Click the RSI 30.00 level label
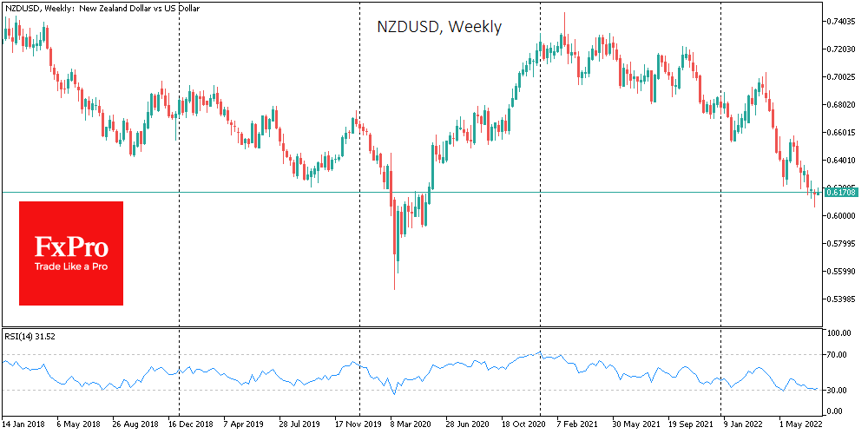Viewport: 868px width, 434px height. tap(838, 391)
